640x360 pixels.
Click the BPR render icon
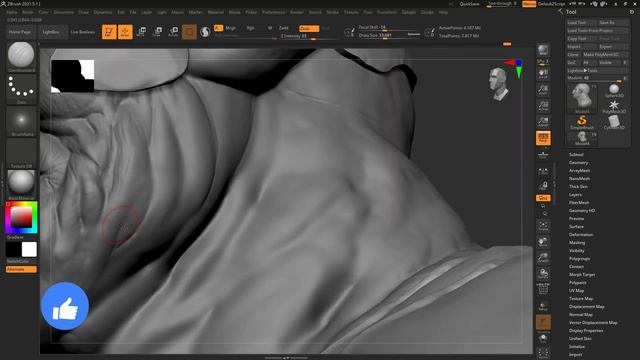pyautogui.click(x=543, y=51)
